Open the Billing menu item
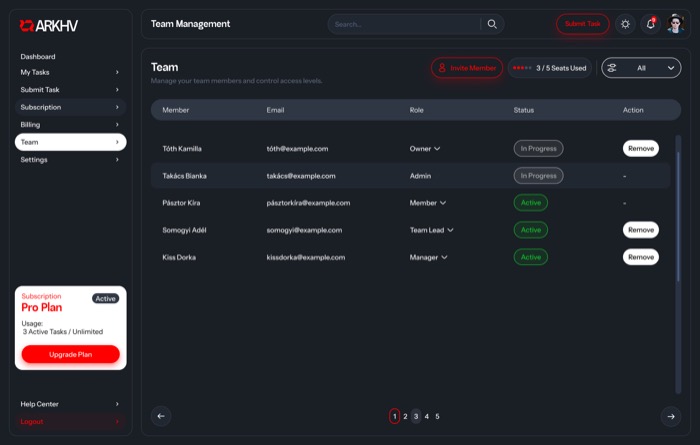700x445 pixels. (70, 125)
